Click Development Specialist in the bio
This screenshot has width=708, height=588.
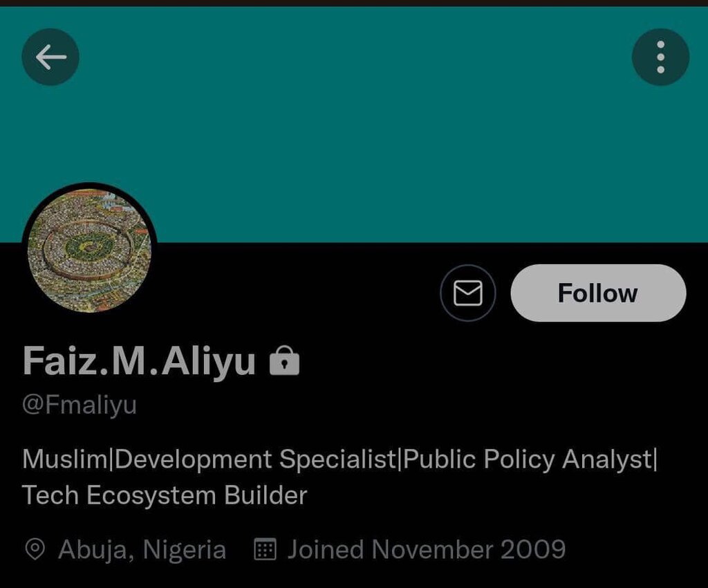point(255,459)
